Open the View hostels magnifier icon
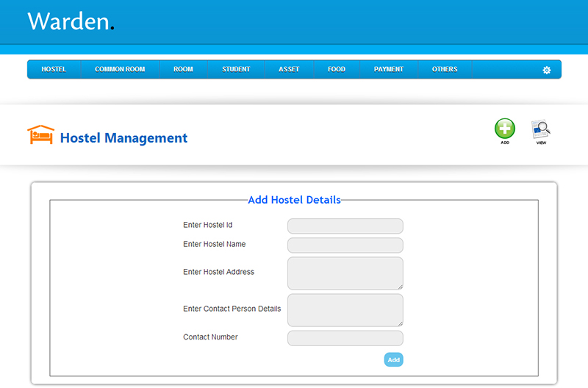The width and height of the screenshot is (588, 388). click(541, 129)
